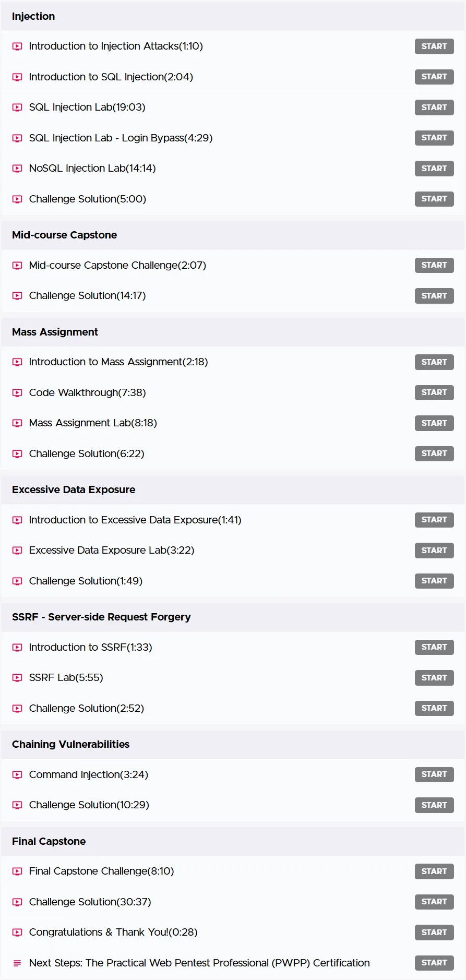The image size is (466, 980).
Task: Click video icon next to Final Capstone Challenge
Action: [x=17, y=871]
